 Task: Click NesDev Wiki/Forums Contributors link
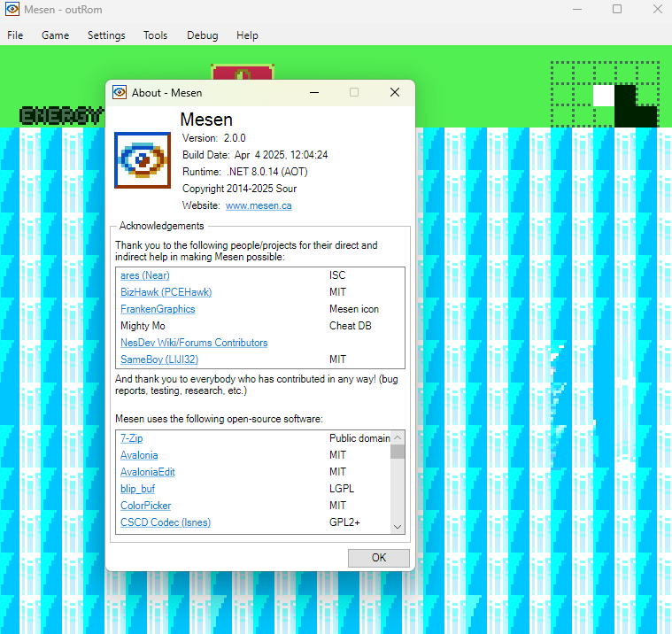point(194,343)
